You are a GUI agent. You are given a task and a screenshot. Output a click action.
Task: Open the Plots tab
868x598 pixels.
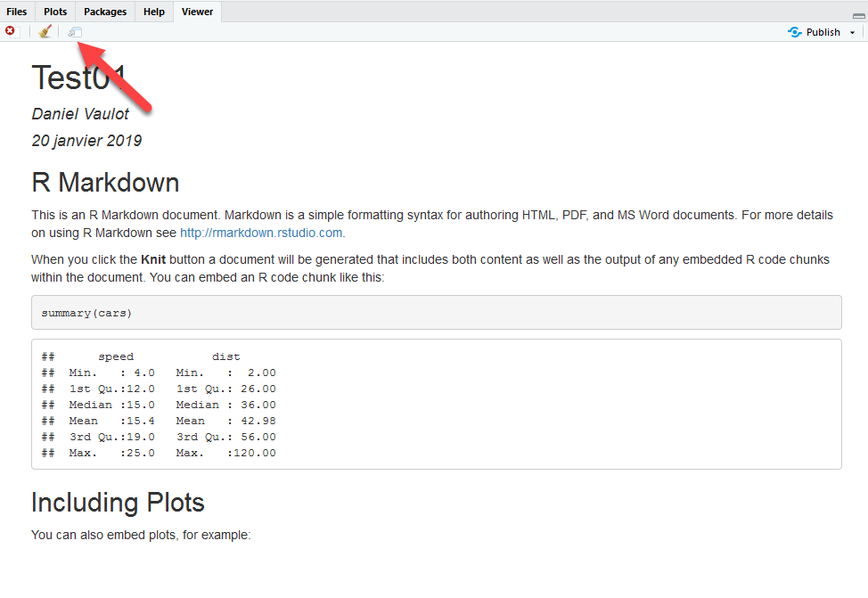coord(55,12)
